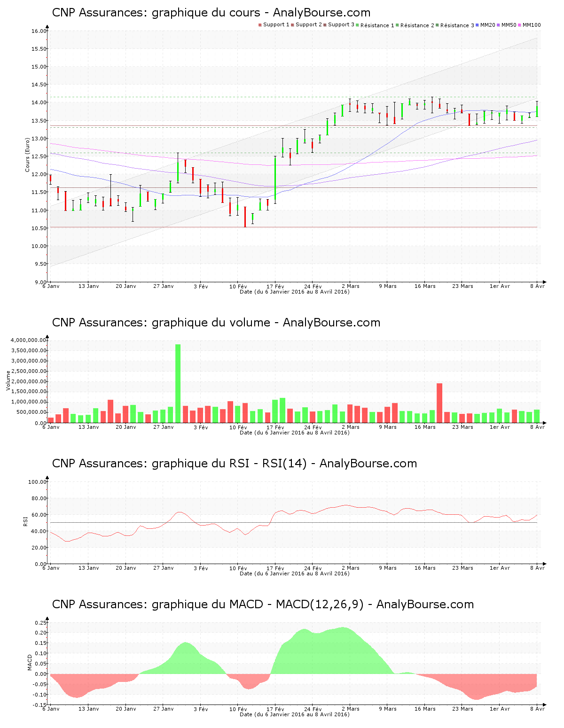Image resolution: width=564 pixels, height=728 pixels.
Task: Click the 20.00 value on the RSI axis
Action: [39, 548]
